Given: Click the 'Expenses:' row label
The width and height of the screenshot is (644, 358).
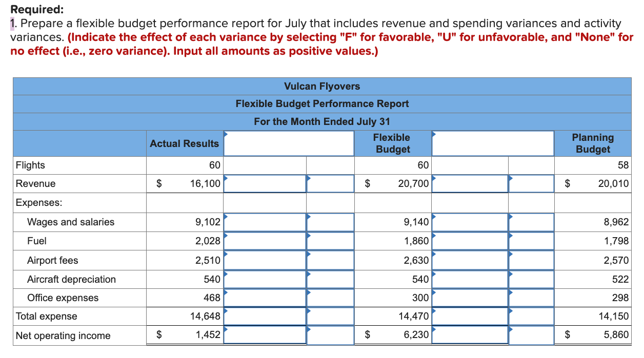Looking at the screenshot, I should coord(39,202).
